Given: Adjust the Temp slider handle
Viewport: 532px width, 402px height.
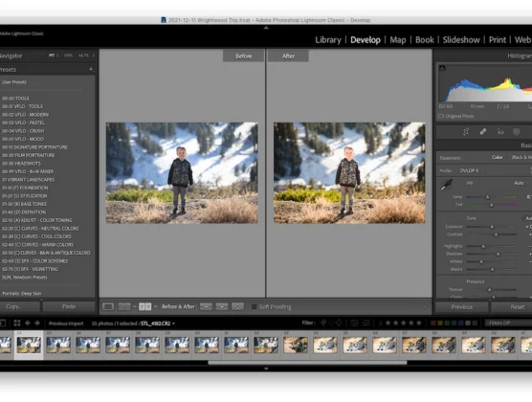Looking at the screenshot, I should 488,197.
